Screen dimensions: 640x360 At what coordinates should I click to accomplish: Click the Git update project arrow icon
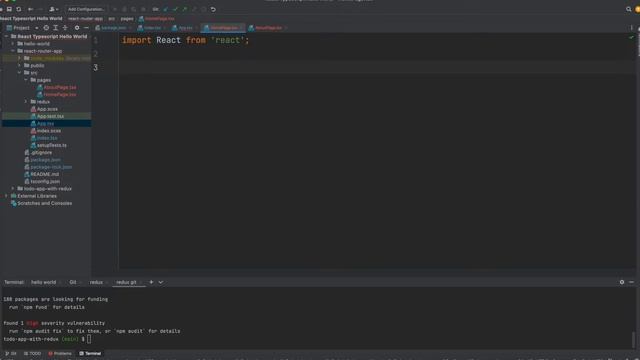point(166,9)
